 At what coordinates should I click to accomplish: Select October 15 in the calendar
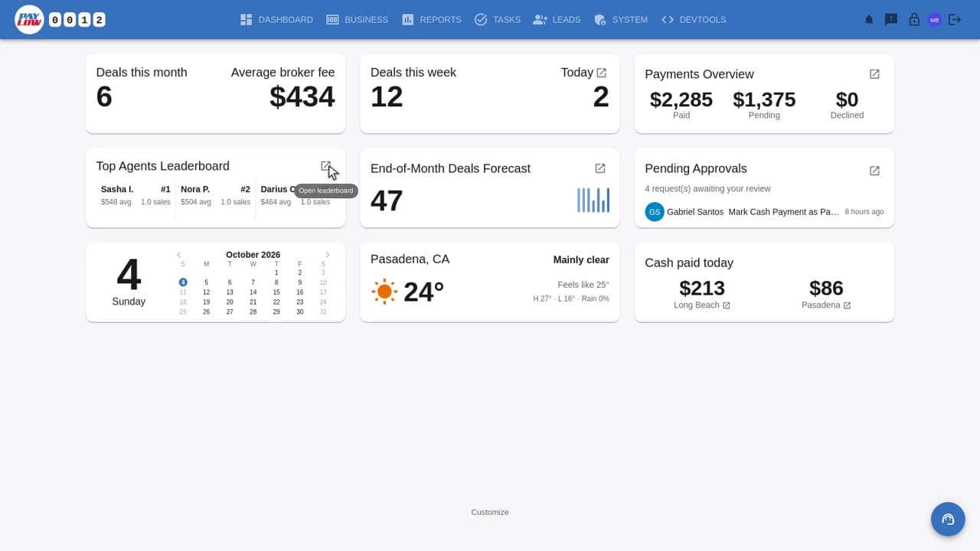coord(276,292)
